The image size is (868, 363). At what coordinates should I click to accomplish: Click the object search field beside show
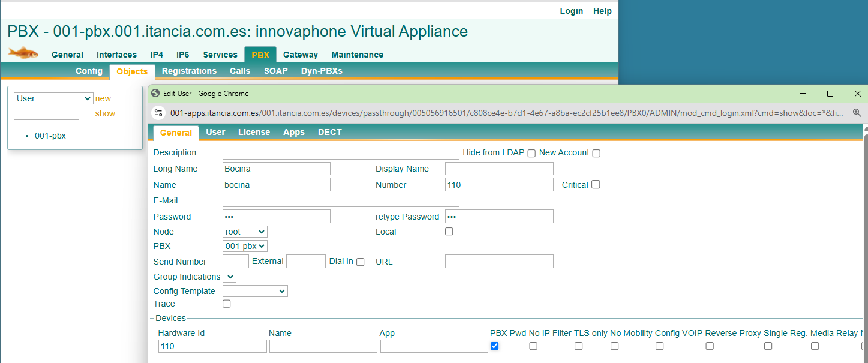pyautogui.click(x=46, y=113)
